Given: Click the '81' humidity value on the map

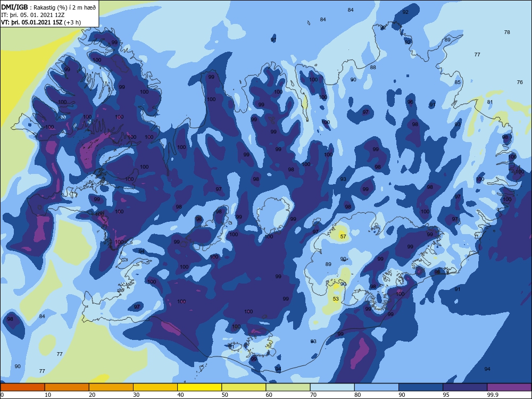Looking at the screenshot, I should coord(489,102).
